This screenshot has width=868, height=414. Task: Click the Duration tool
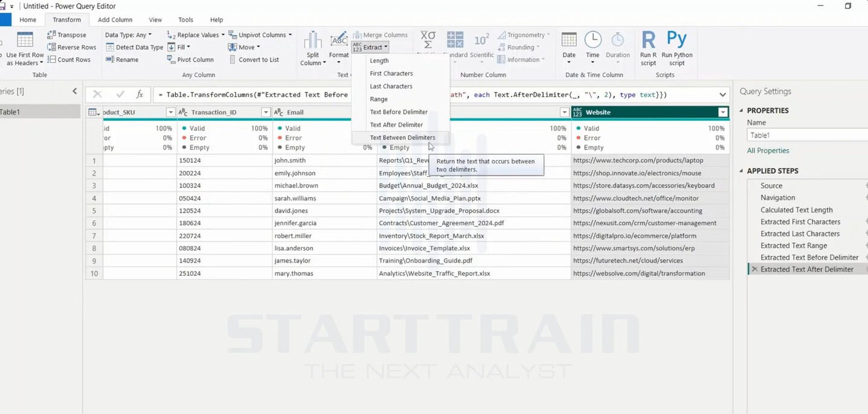[x=617, y=46]
